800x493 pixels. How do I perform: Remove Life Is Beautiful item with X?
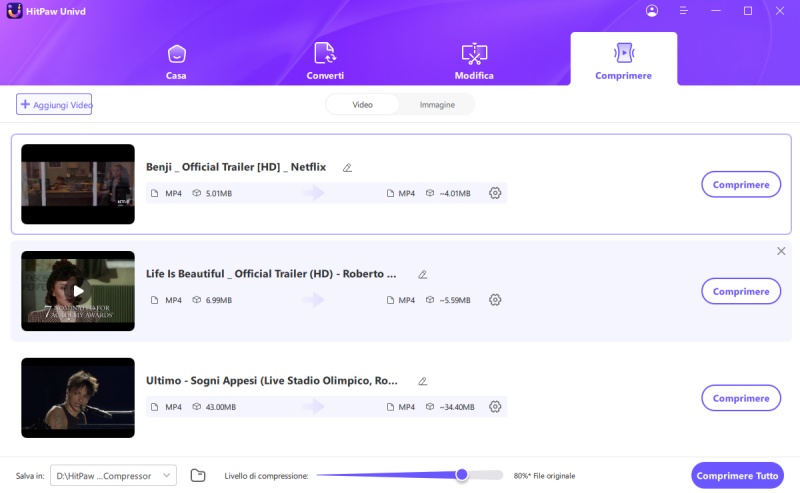click(x=781, y=251)
